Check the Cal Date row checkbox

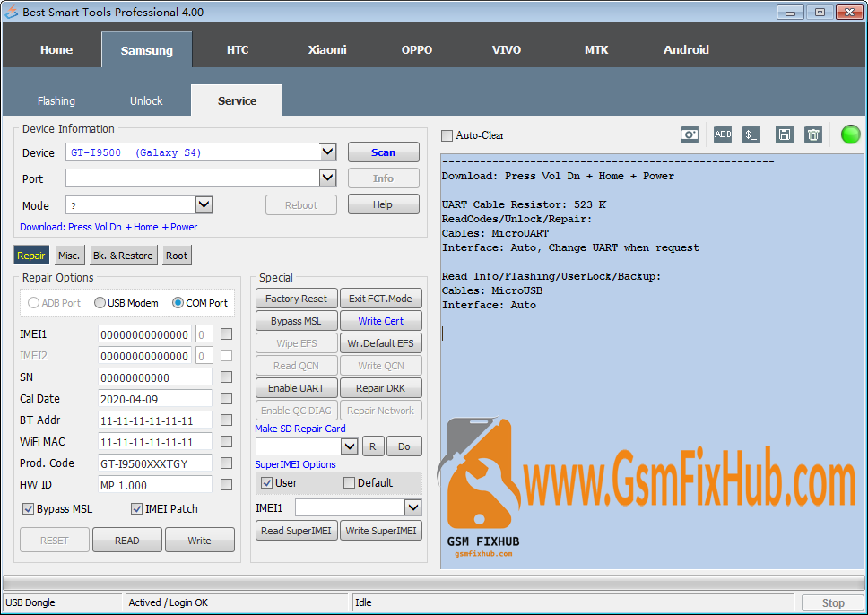tap(226, 399)
